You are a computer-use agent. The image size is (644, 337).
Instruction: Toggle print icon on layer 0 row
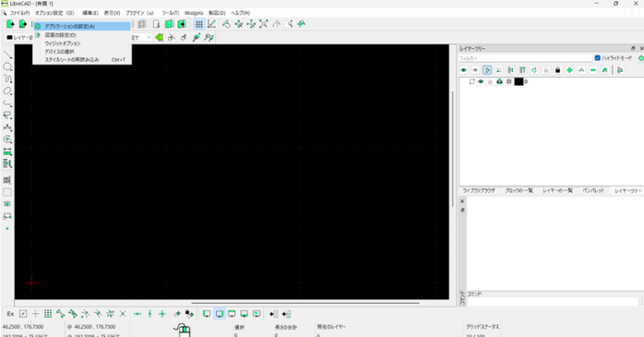point(499,82)
